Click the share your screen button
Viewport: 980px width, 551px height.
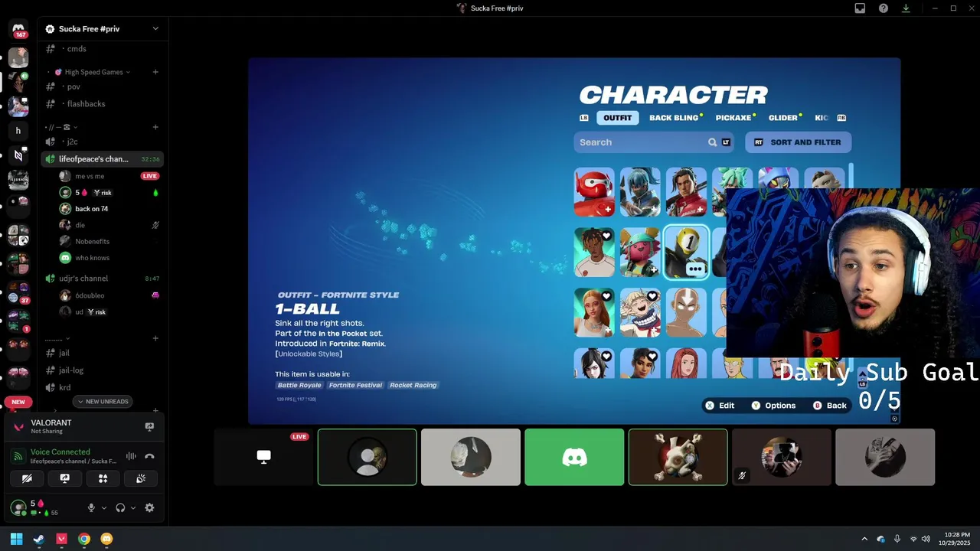click(x=65, y=478)
